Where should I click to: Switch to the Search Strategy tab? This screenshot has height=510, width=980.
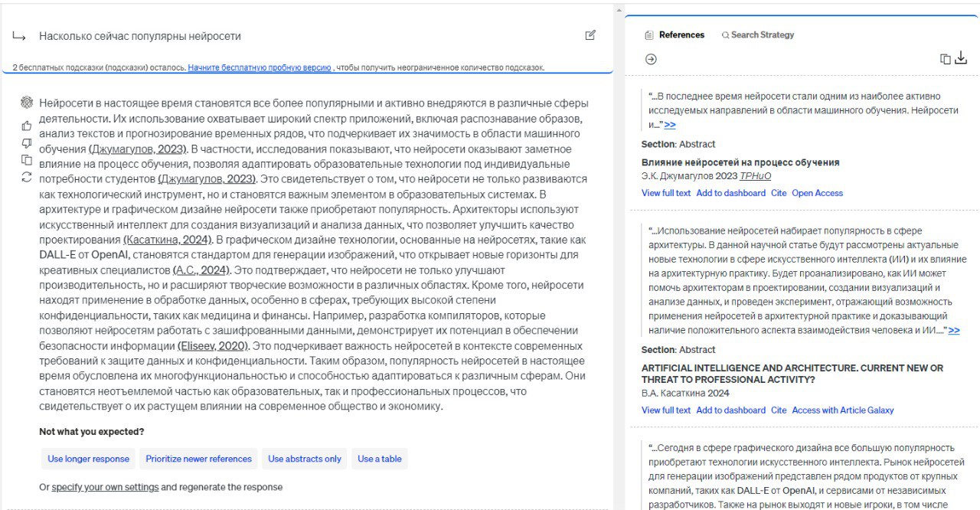tap(758, 34)
